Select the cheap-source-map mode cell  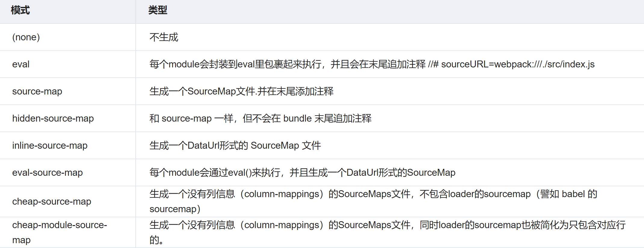68,201
